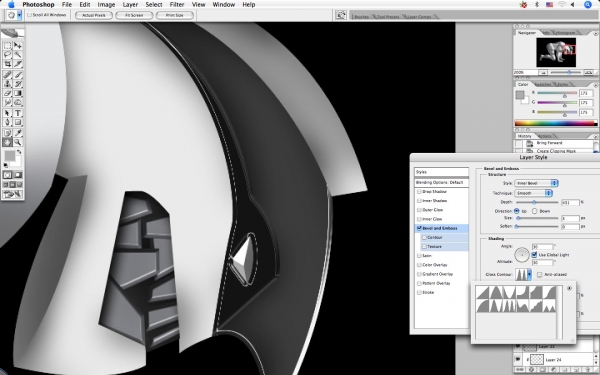Open Hand tool preset picker dropdown
This screenshot has width=600, height=375.
[x=20, y=15]
